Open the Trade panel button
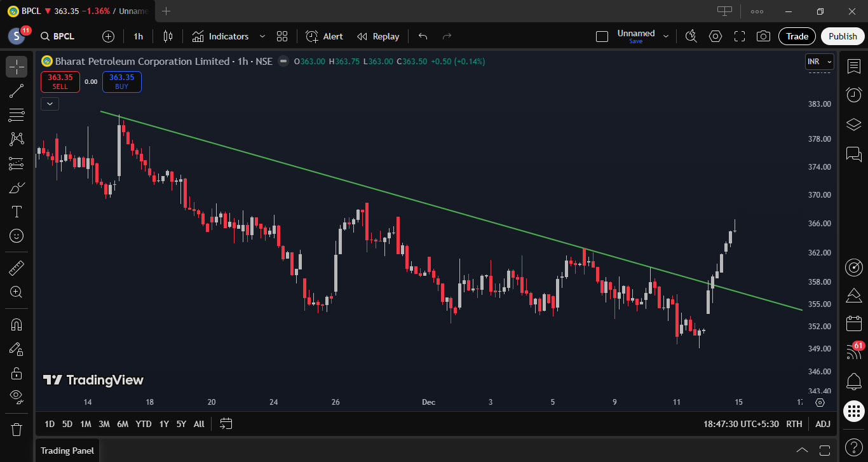This screenshot has width=868, height=462. click(797, 36)
